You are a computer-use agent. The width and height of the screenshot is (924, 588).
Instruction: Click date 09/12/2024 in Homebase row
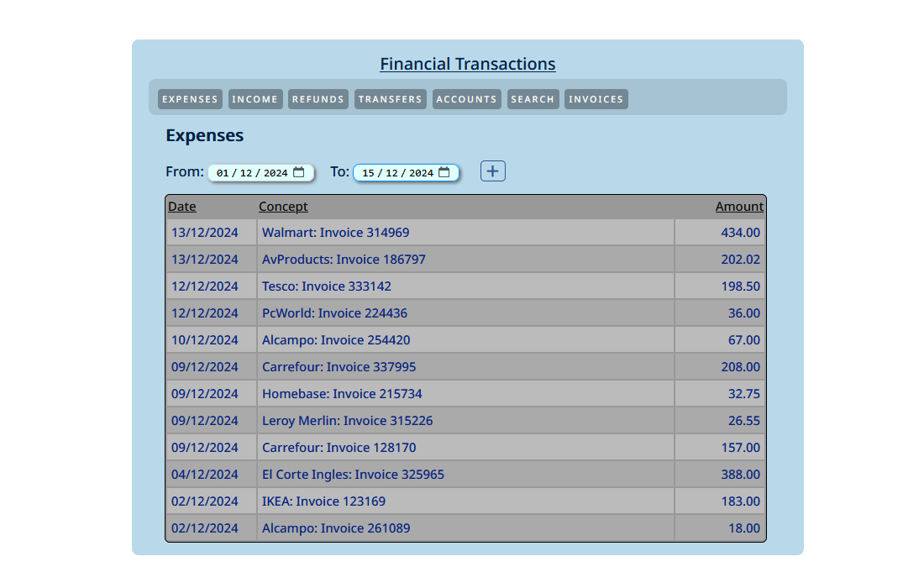click(204, 394)
